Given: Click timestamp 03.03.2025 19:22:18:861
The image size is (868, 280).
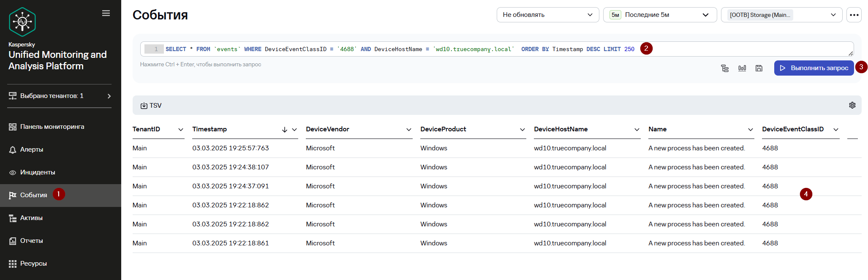Looking at the screenshot, I should pyautogui.click(x=231, y=243).
